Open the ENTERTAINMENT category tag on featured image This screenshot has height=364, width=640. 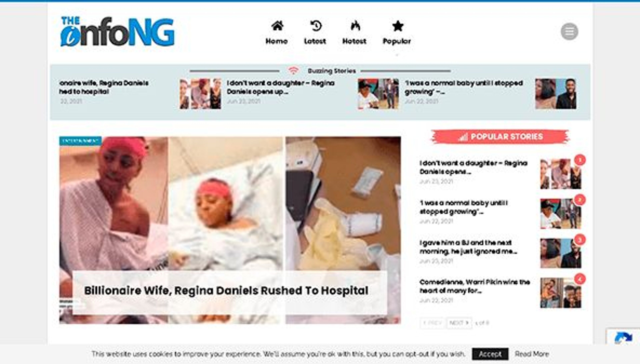pos(80,141)
